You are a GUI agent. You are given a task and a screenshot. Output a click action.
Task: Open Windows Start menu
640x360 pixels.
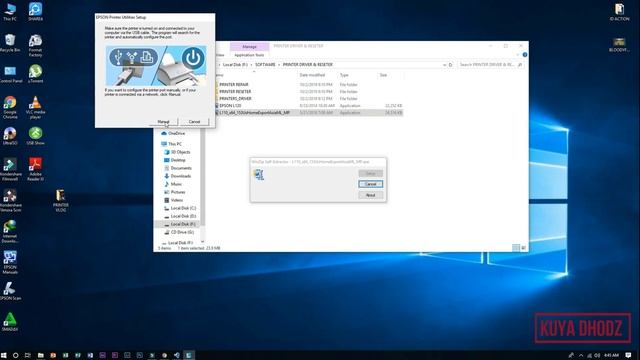4,356
